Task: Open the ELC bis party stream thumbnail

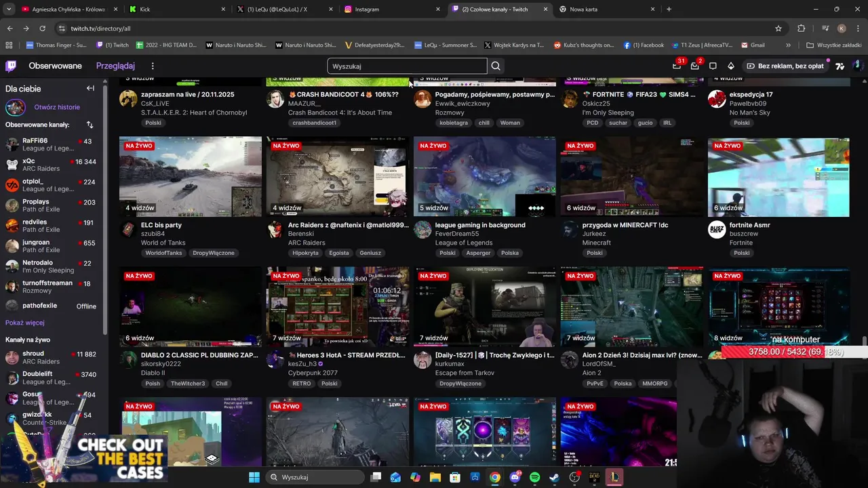Action: 191,177
